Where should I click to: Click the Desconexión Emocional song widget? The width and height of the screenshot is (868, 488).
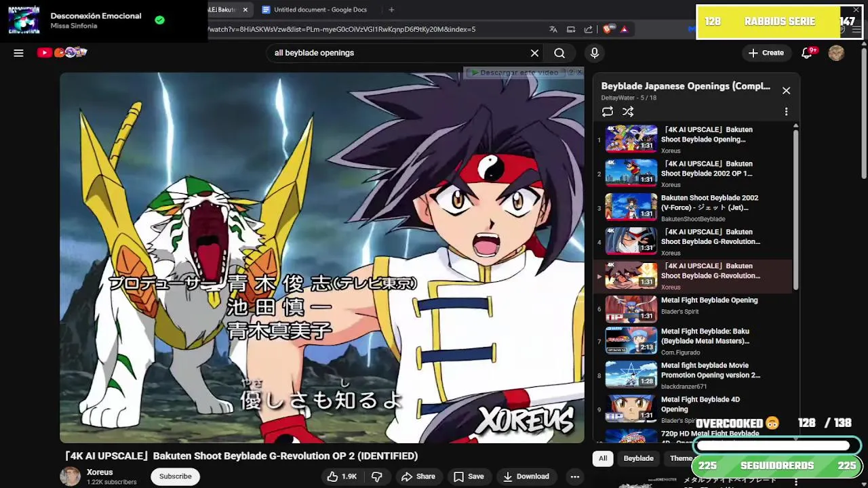[105, 20]
